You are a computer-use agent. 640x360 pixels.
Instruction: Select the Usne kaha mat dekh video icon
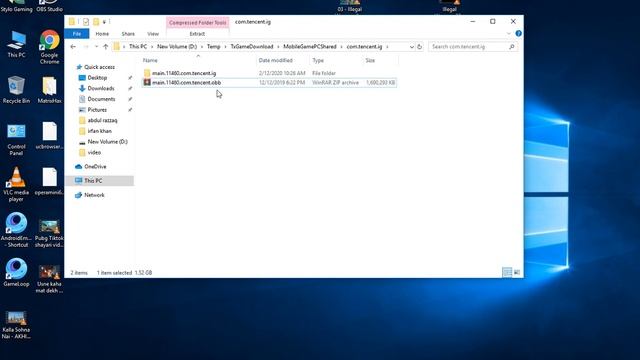click(x=49, y=278)
